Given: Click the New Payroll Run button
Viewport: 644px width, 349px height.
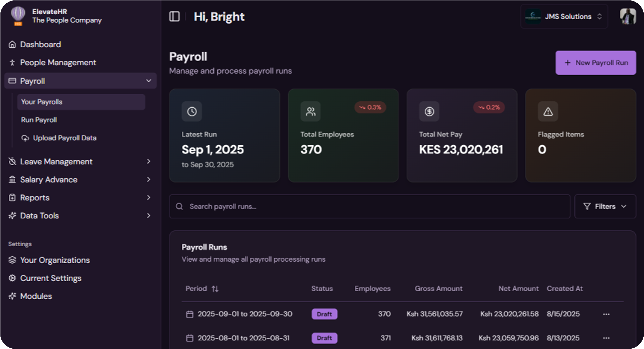Looking at the screenshot, I should pyautogui.click(x=596, y=63).
